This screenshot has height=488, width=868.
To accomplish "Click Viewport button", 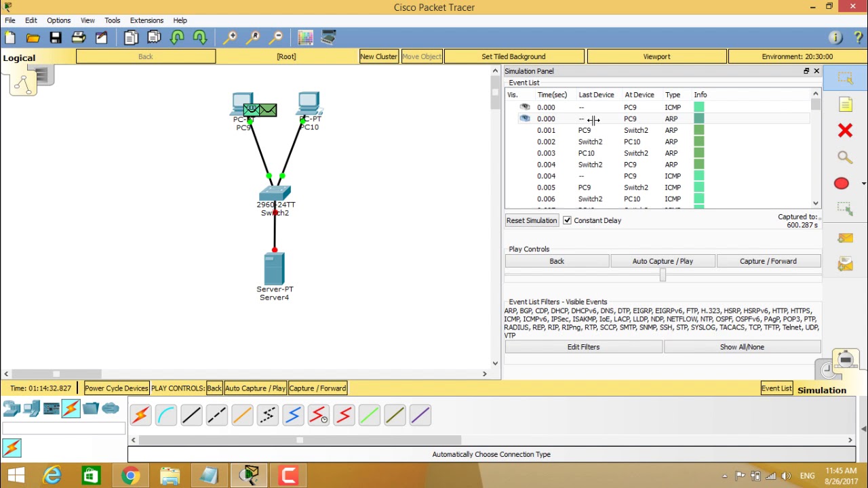I will point(656,57).
